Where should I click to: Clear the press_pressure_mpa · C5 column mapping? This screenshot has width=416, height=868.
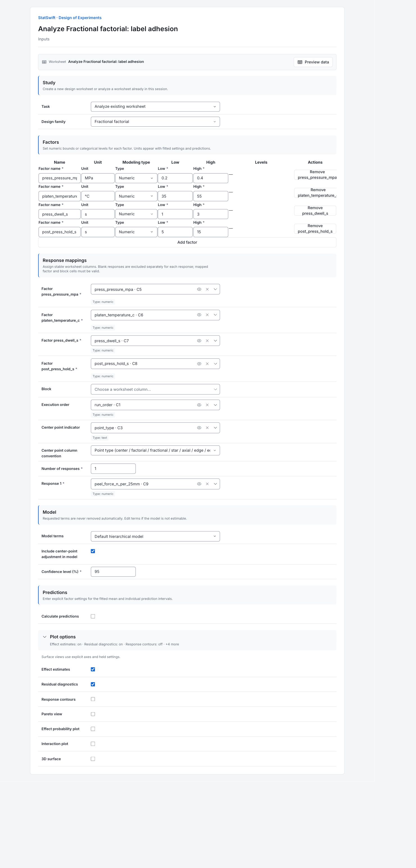click(207, 289)
